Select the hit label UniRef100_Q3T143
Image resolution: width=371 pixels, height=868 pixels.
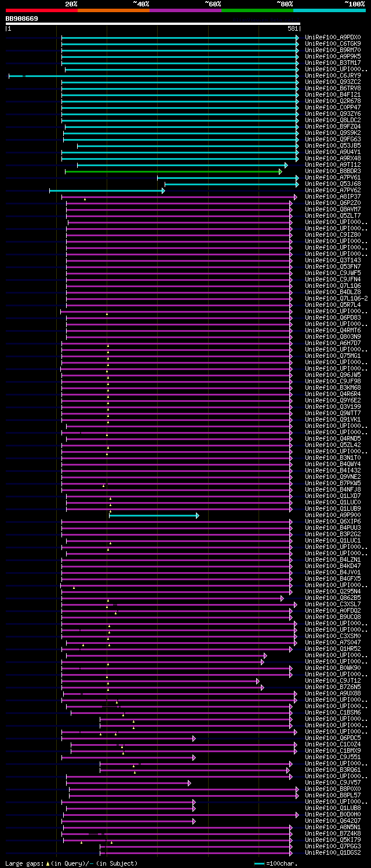tap(333, 261)
